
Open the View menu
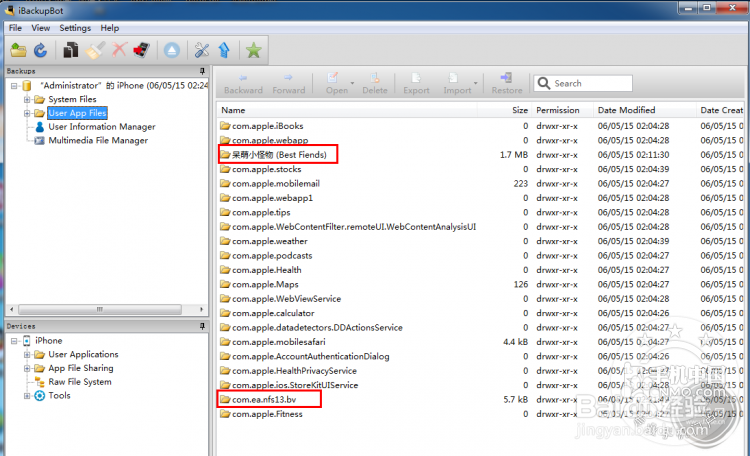click(41, 28)
